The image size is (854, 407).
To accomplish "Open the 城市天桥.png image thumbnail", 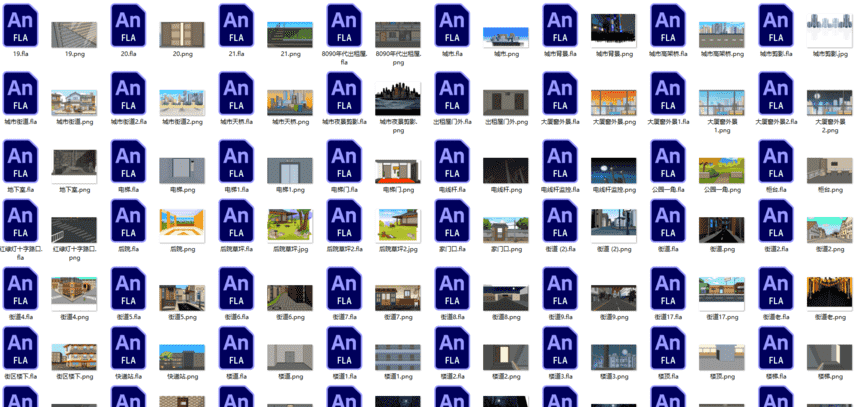I will point(291,101).
